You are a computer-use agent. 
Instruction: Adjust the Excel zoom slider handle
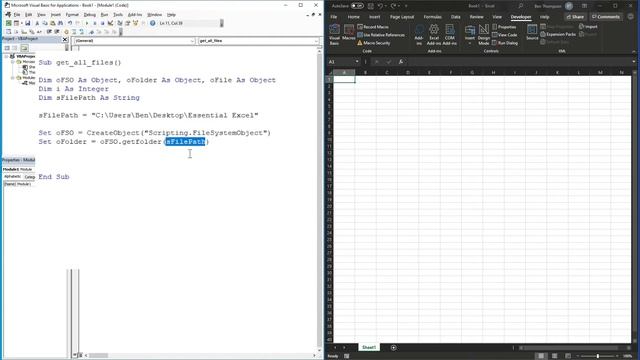click(598, 356)
